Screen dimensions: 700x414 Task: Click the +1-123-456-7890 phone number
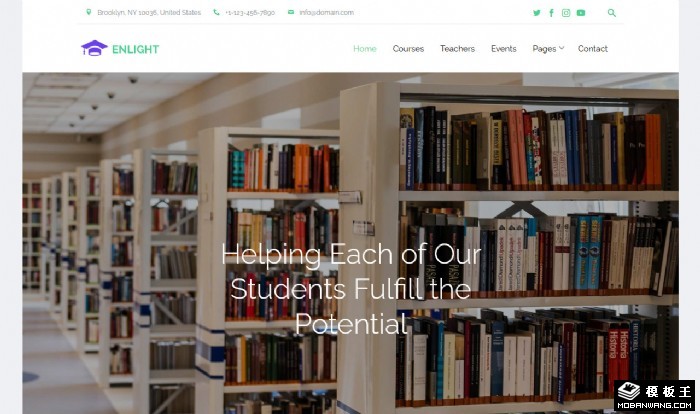(x=250, y=13)
